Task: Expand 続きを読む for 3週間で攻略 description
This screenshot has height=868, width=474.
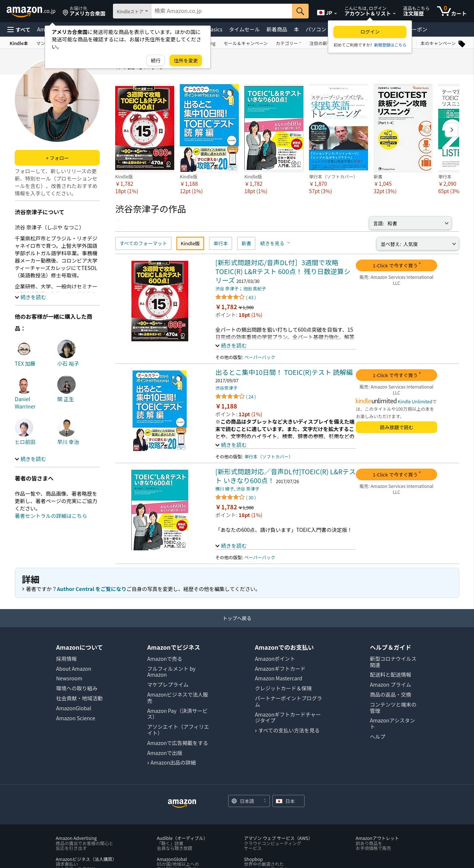Action: click(x=231, y=345)
